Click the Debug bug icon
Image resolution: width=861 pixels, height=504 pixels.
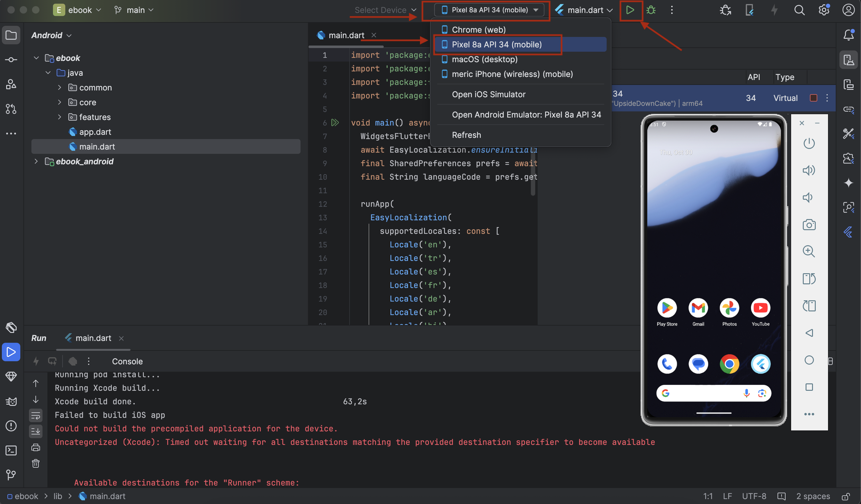(x=651, y=10)
